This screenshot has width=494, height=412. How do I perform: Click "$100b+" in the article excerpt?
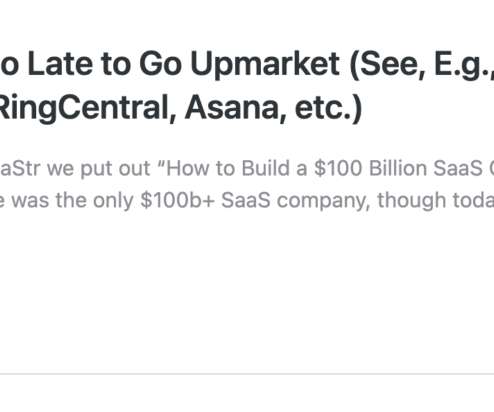pyautogui.click(x=177, y=200)
